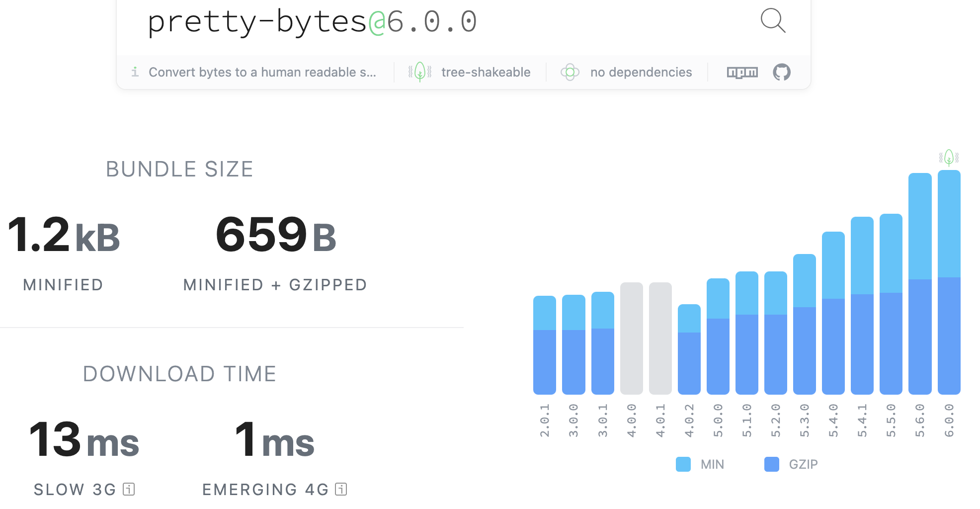The image size is (980, 509).
Task: Click the 'BUNDLE SIZE' heading
Action: pyautogui.click(x=180, y=169)
